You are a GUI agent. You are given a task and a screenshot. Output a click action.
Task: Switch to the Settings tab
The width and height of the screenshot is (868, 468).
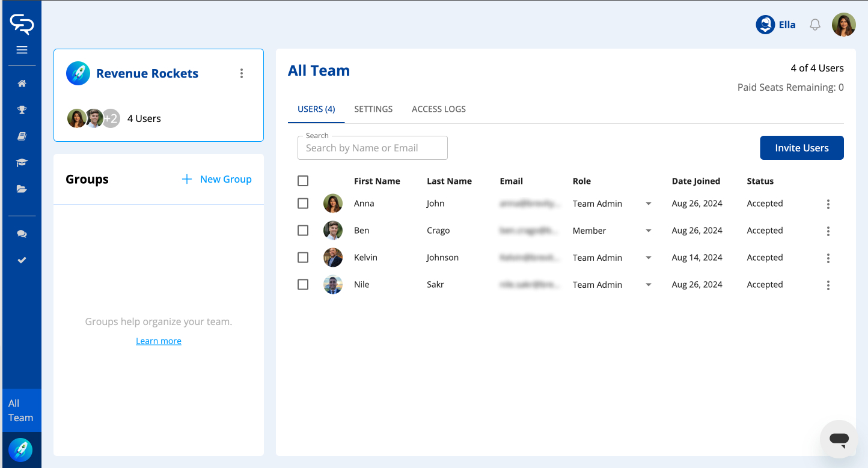(x=373, y=109)
